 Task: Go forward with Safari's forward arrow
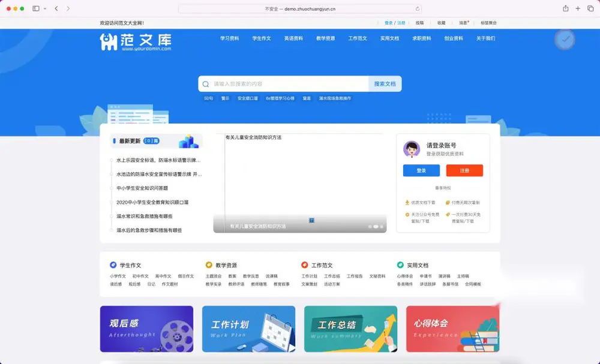point(68,8)
